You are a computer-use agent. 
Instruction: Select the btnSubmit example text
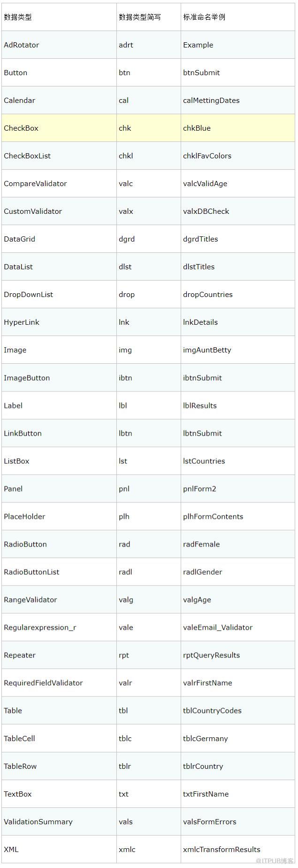(201, 72)
